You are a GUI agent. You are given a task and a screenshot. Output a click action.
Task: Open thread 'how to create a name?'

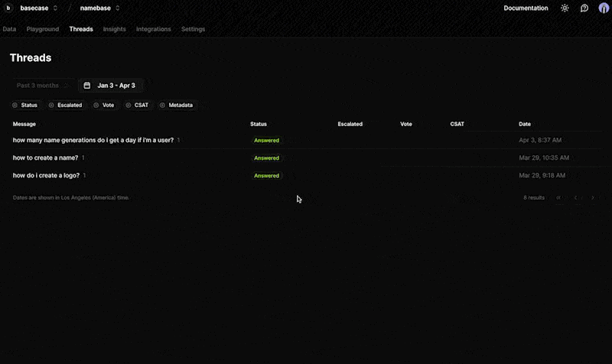(x=45, y=158)
